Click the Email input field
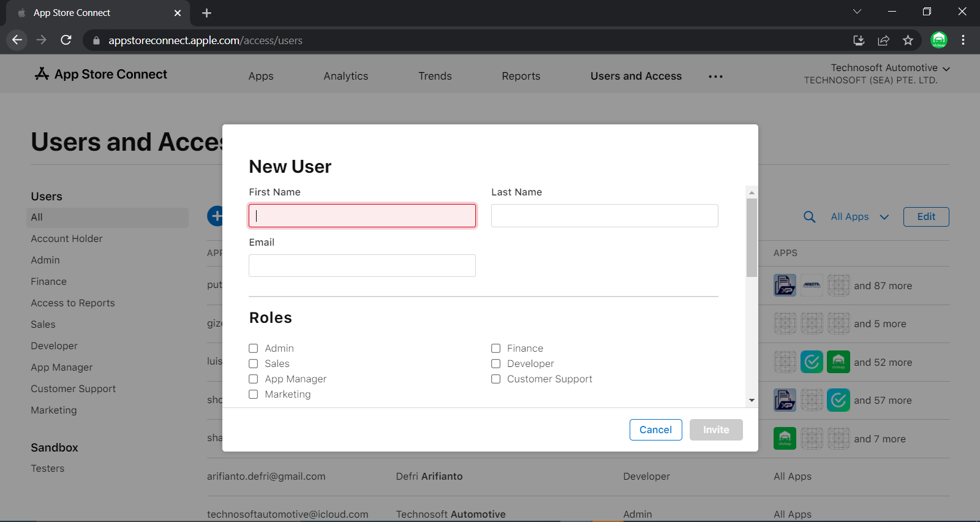Screen dimensions: 980x522 click(362, 266)
